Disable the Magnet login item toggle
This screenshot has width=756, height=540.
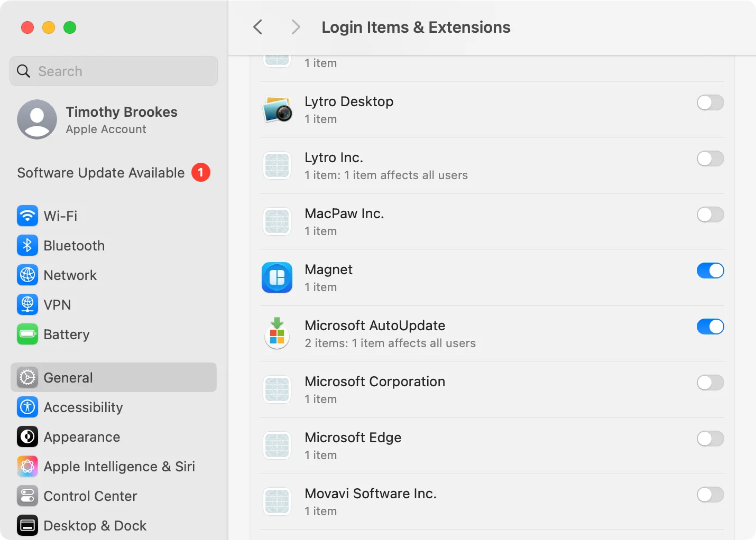(x=710, y=271)
